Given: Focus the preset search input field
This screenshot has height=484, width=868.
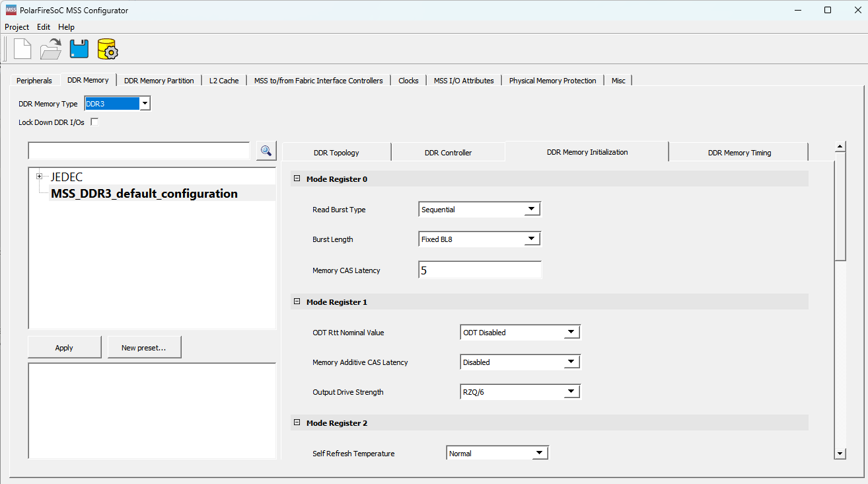Looking at the screenshot, I should [139, 151].
